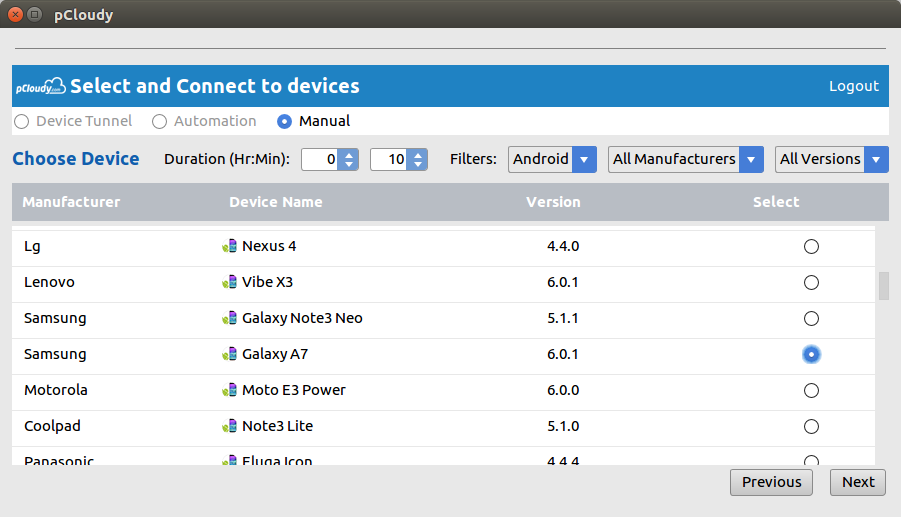
Task: Click the Galaxy Note3 Neo device name
Action: click(x=302, y=318)
